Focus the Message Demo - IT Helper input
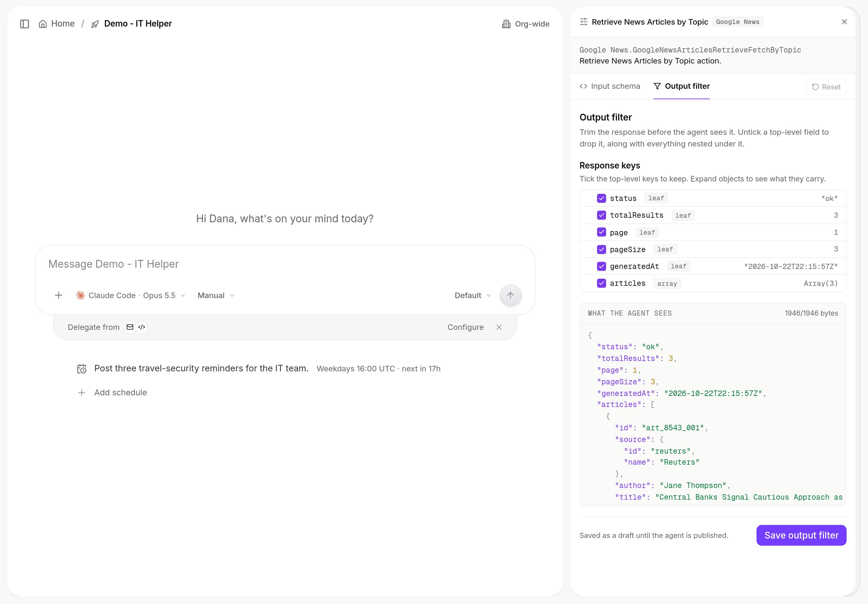The image size is (868, 604). point(285,264)
